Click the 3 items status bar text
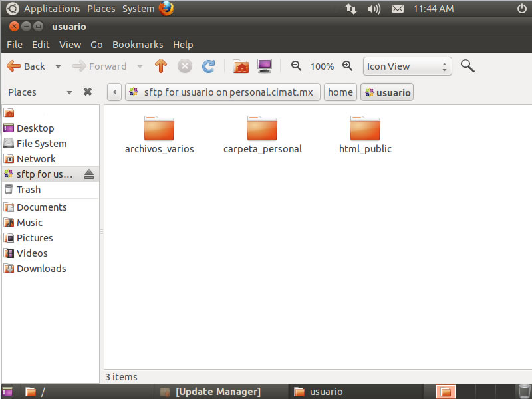Screen dimensions: 532x399 (121, 377)
